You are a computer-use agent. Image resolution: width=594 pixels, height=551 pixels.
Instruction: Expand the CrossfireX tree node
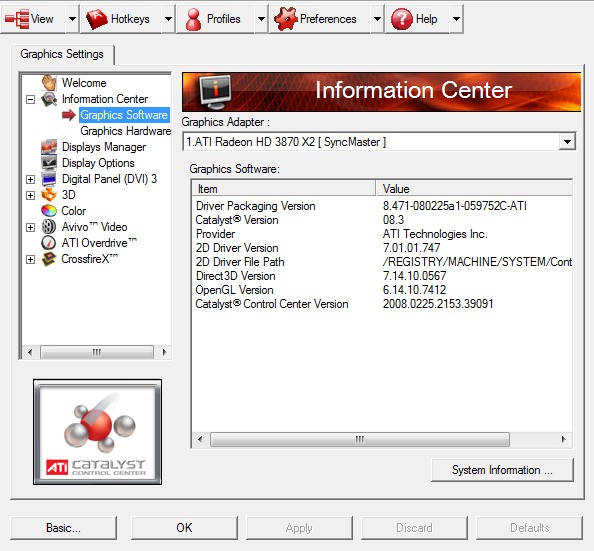tap(31, 260)
